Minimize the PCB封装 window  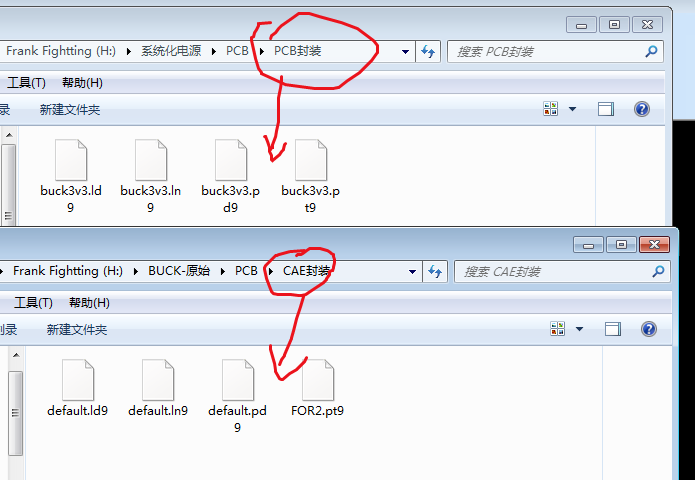(x=582, y=25)
